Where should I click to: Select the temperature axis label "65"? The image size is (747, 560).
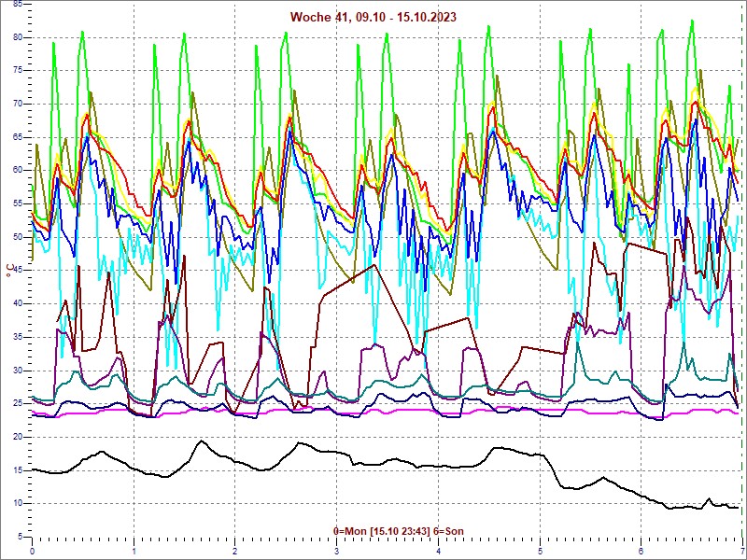coord(17,137)
